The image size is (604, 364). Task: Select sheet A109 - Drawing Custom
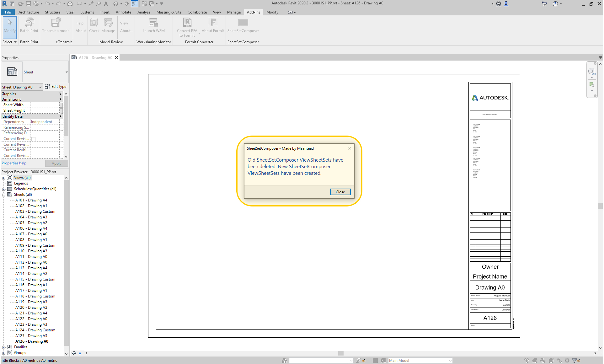[x=35, y=245]
